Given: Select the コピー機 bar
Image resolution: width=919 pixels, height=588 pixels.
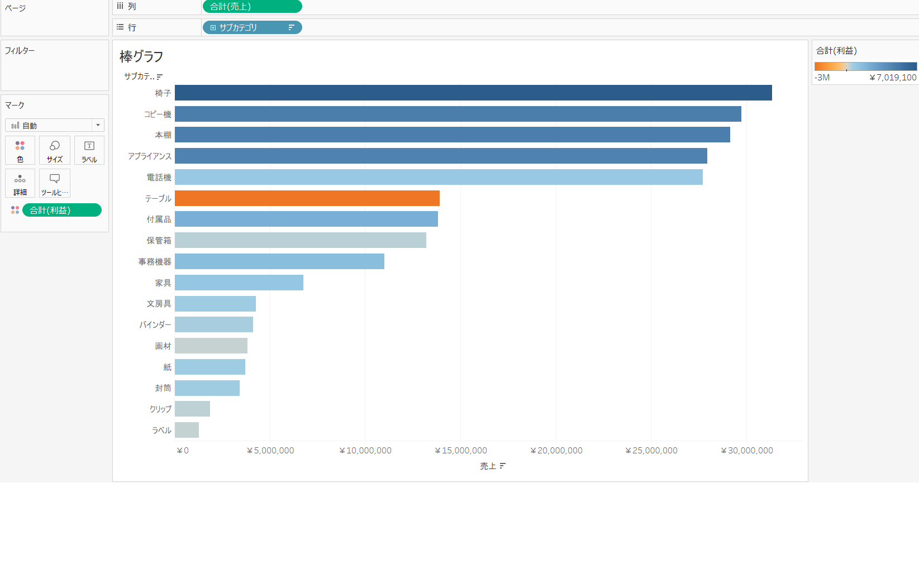Looking at the screenshot, I should [458, 114].
